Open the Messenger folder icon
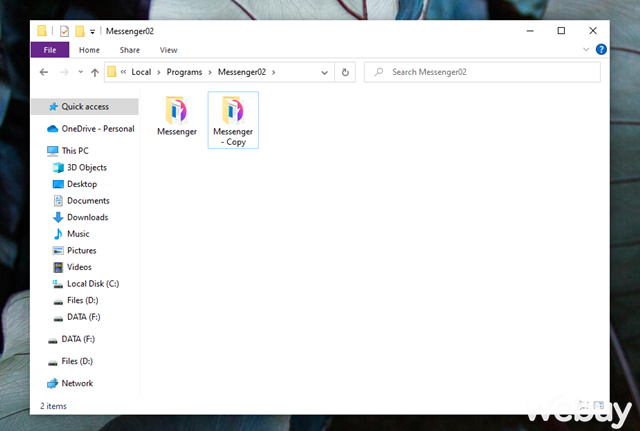 pos(176,110)
